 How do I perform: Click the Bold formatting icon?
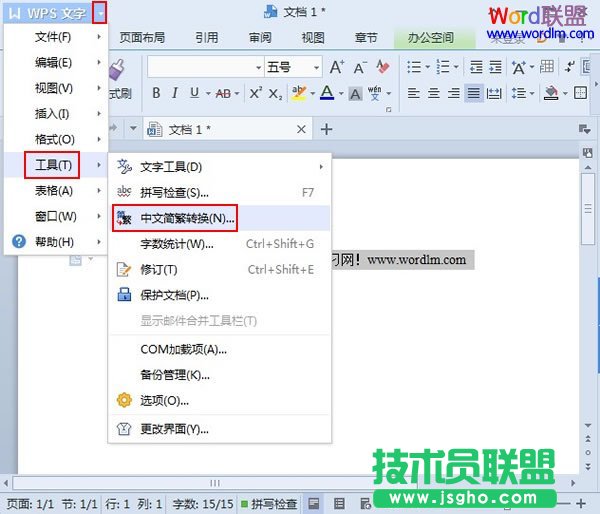click(x=156, y=93)
